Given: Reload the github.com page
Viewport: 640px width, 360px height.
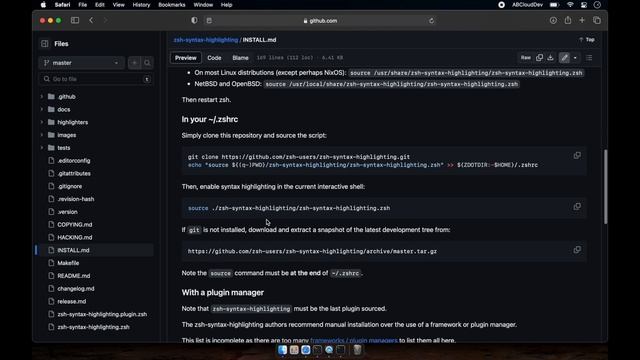Looking at the screenshot, I should click(431, 21).
